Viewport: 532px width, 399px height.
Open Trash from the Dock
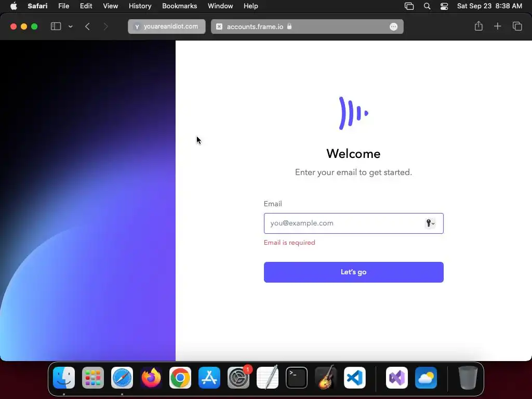tap(468, 378)
